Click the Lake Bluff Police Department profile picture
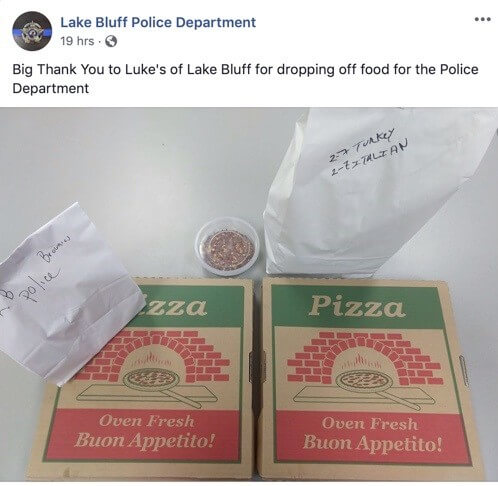498x486 pixels. [32, 31]
